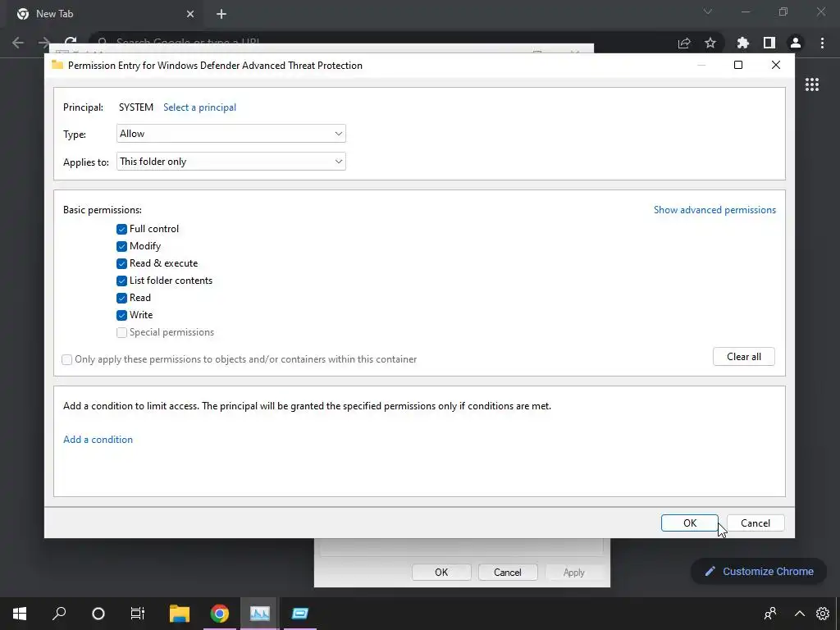Expand hidden system tray icons chevron
This screenshot has height=630, width=840.
799,614
